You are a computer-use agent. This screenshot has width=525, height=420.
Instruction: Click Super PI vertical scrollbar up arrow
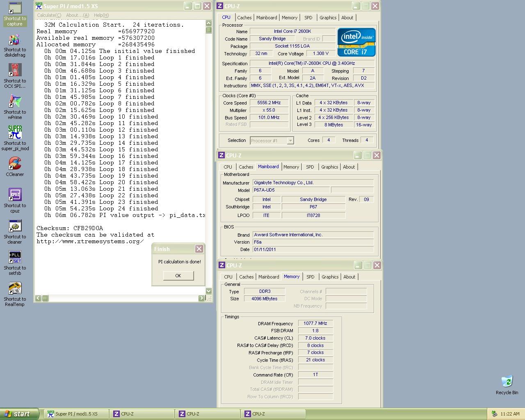(x=208, y=23)
